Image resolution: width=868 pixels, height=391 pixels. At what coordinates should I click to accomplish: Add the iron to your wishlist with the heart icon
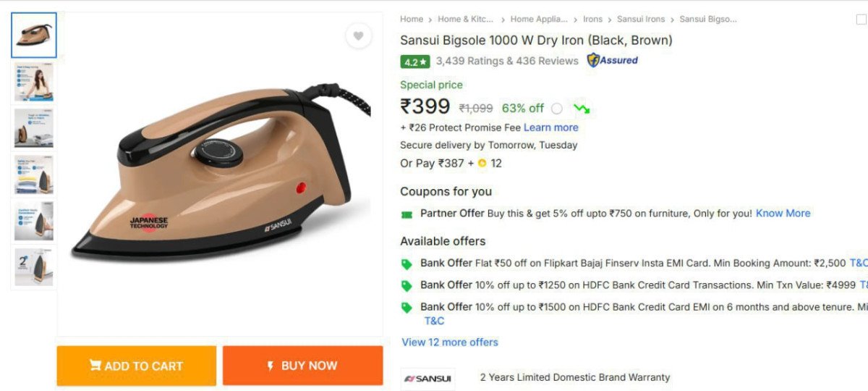[x=358, y=35]
